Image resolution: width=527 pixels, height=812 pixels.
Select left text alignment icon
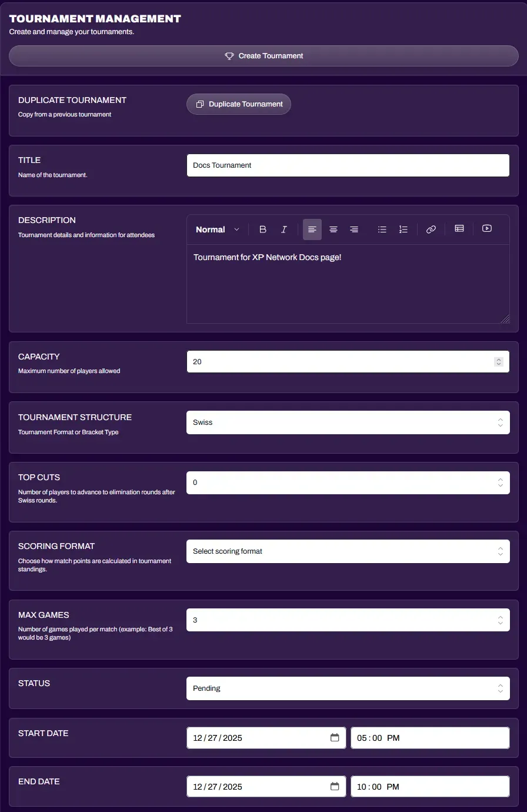pyautogui.click(x=312, y=229)
